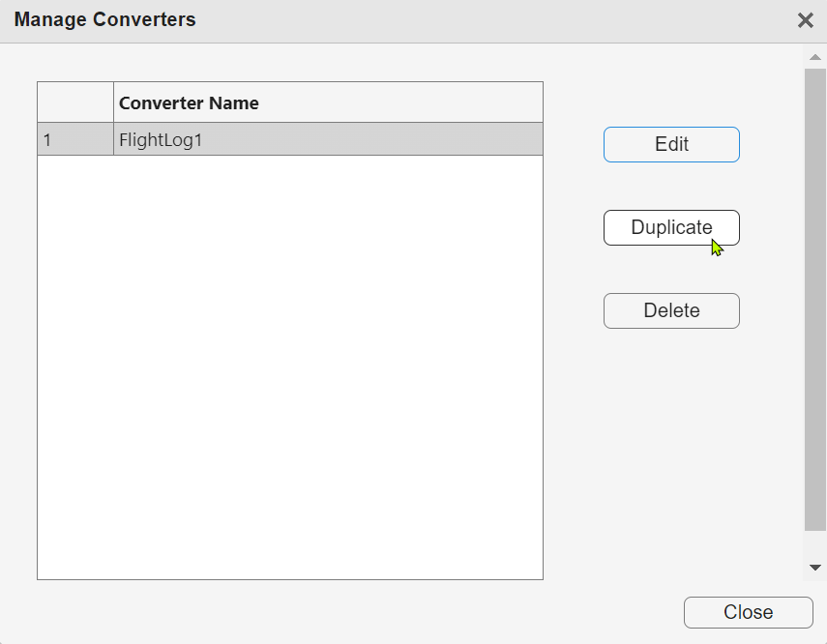Click the Edit button
827x644 pixels.
coord(671,145)
